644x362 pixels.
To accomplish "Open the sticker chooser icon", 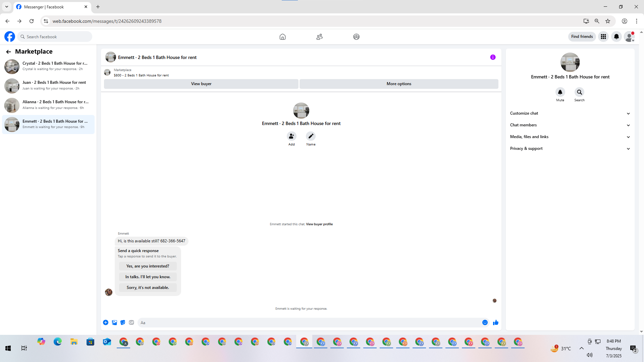I will (123, 322).
